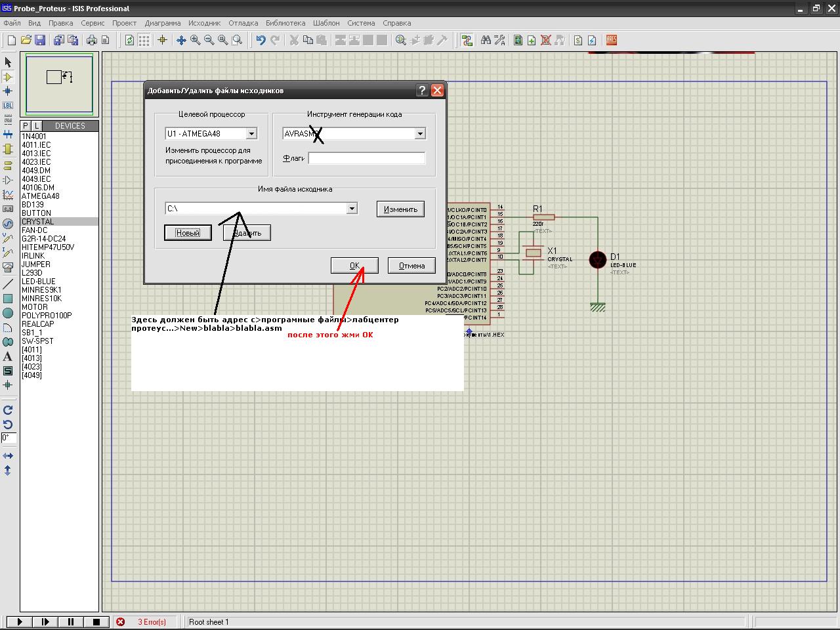Image resolution: width=840 pixels, height=630 pixels.
Task: Click inside the Флаги input field
Action: tap(366, 158)
